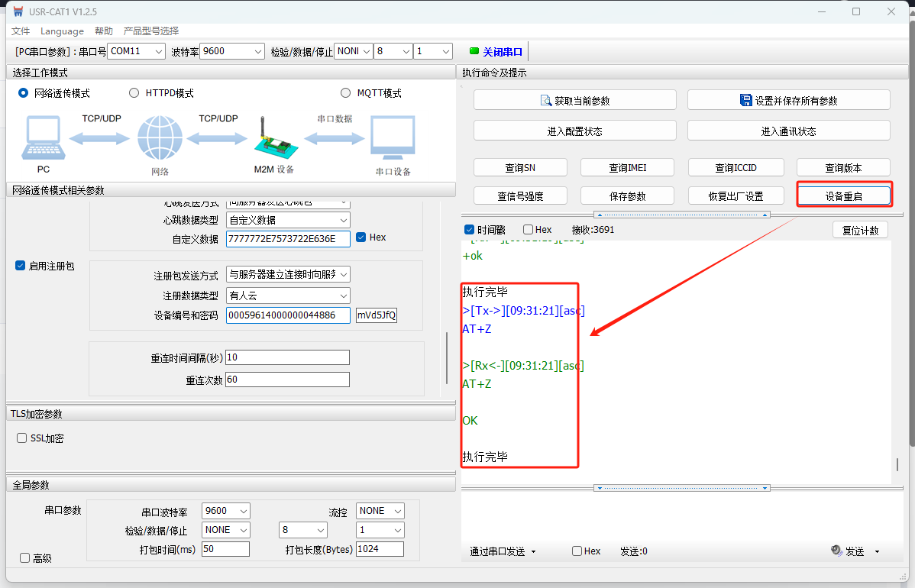Click the 重连时间间隔 input field
Viewport: 915px width, 588px height.
tap(287, 357)
